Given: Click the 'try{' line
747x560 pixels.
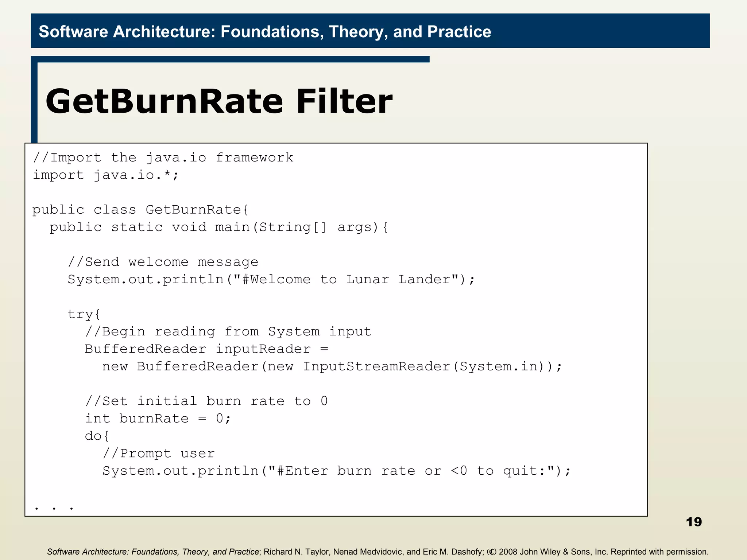Looking at the screenshot, I should (x=84, y=314).
